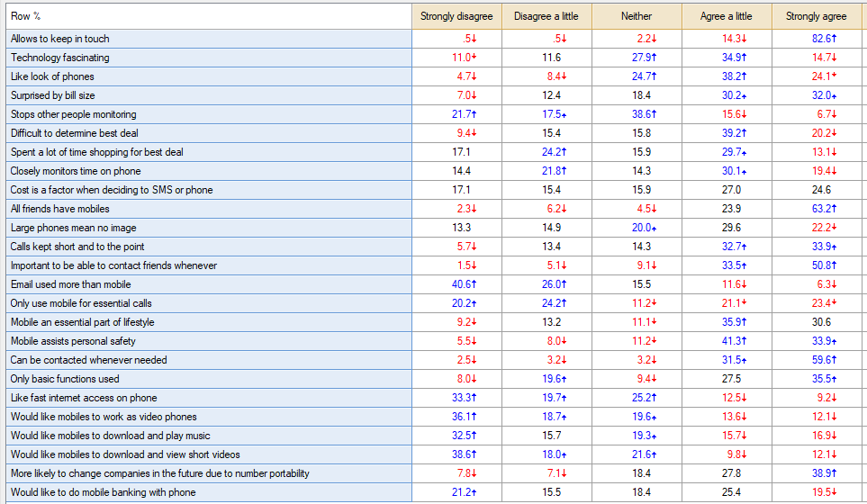Select Only use mobile for essential calls
The height and width of the screenshot is (504, 867).
(x=209, y=303)
